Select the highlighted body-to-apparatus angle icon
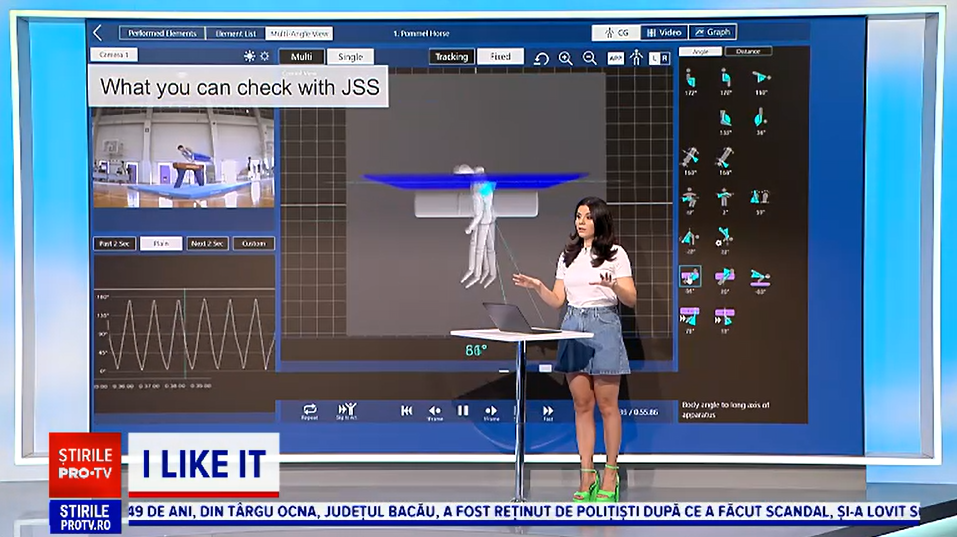This screenshot has height=537, width=957. pyautogui.click(x=690, y=278)
